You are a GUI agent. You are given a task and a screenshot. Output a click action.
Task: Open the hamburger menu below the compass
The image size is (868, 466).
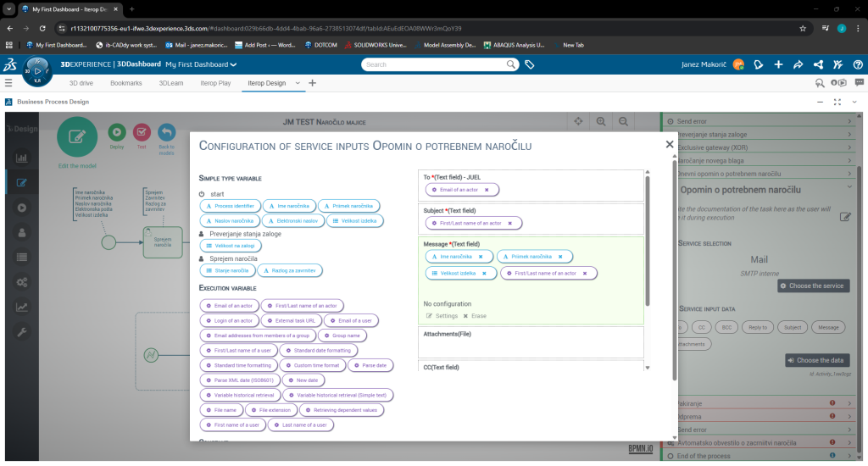[8, 83]
